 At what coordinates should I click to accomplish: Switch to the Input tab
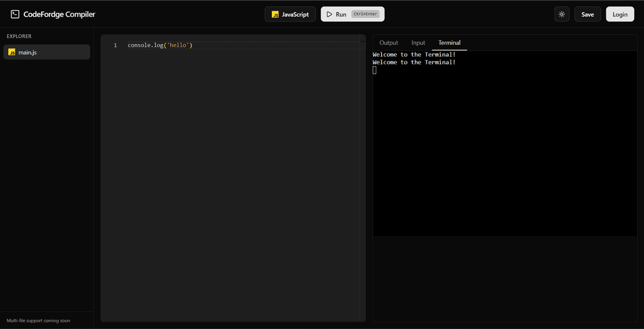point(418,43)
